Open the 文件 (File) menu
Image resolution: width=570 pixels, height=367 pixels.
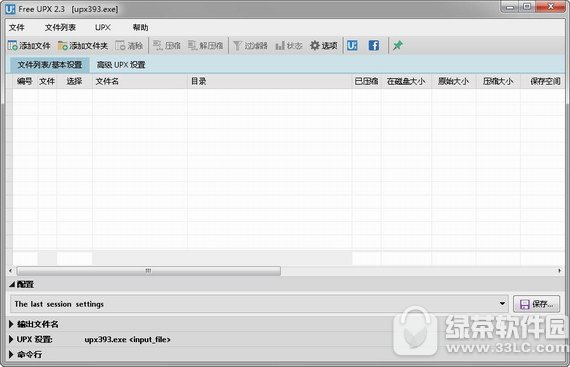pos(16,27)
